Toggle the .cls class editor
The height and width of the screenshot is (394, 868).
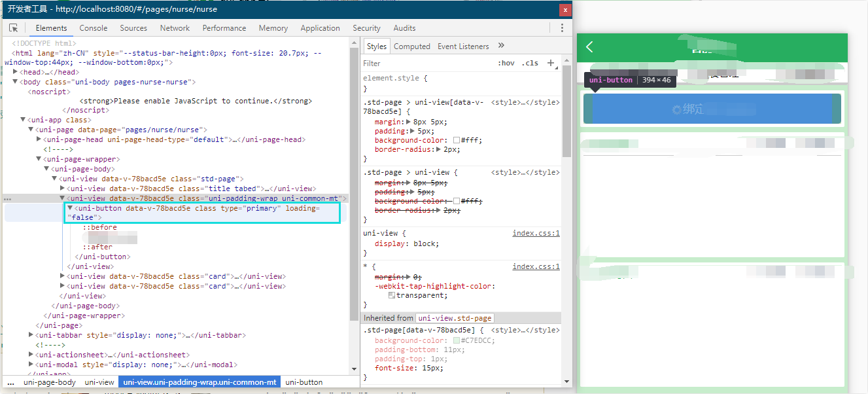coord(530,63)
